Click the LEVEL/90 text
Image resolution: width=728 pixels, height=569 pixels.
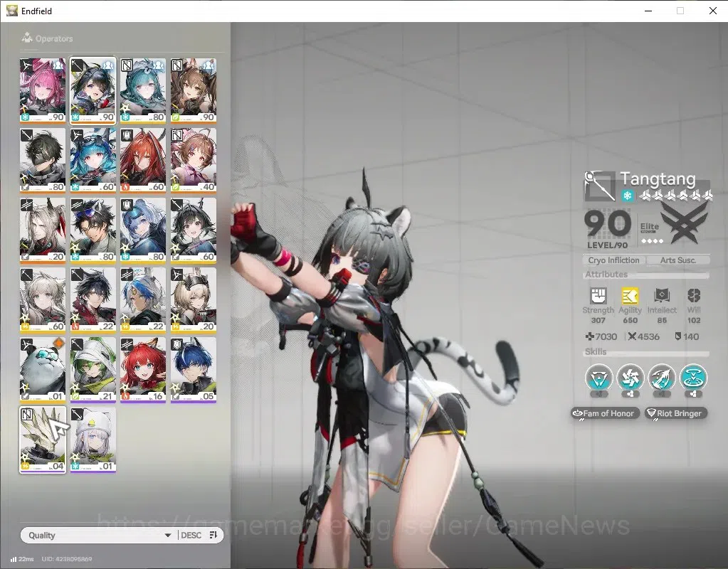(x=607, y=245)
